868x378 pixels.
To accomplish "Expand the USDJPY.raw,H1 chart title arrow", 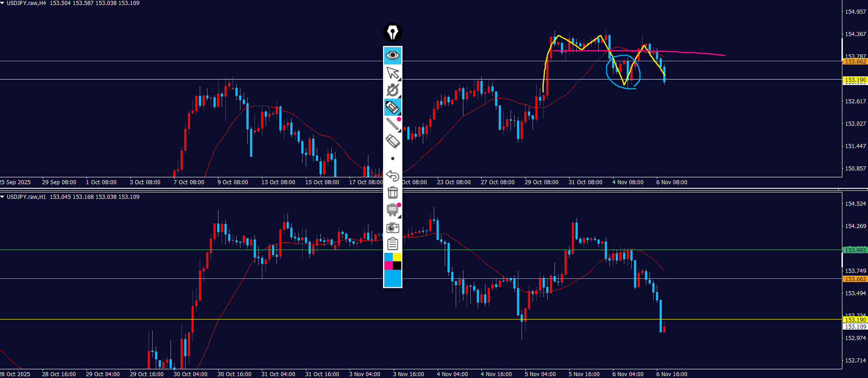I will [2, 197].
